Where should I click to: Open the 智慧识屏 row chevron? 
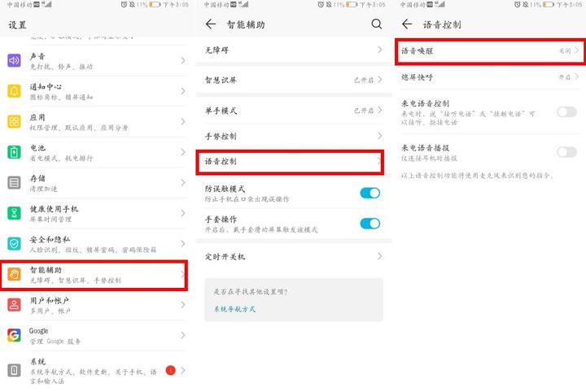(x=380, y=80)
